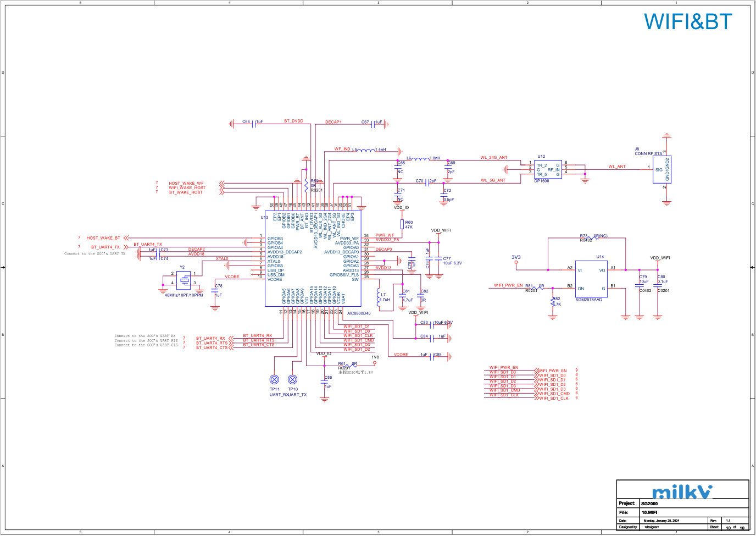Click the 40MHz/10PF/10PPM crystal value
This screenshot has height=536, width=756.
tap(184, 295)
